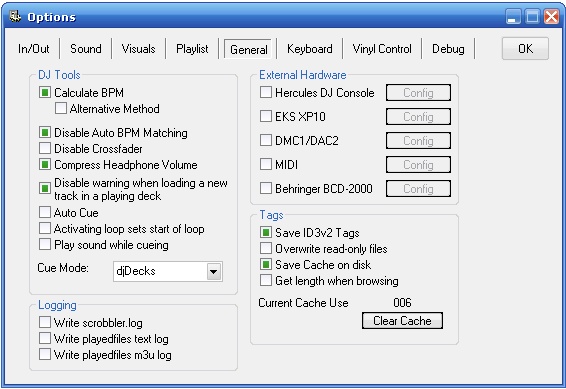Screen dimensions: 566x389
Task: Click the Clear Cache button
Action: pos(402,320)
